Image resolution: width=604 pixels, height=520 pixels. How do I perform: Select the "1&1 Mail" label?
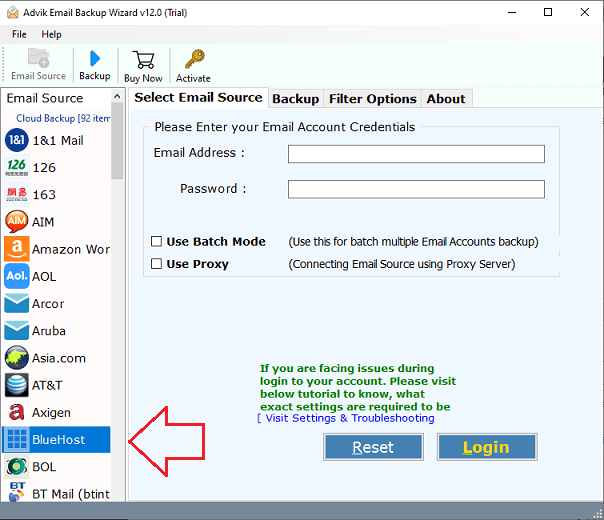58,141
